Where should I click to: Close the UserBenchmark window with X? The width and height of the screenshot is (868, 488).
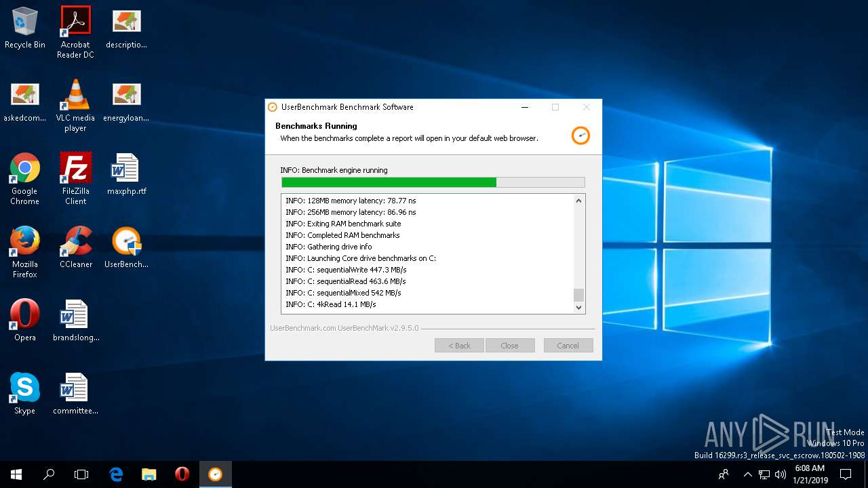587,107
